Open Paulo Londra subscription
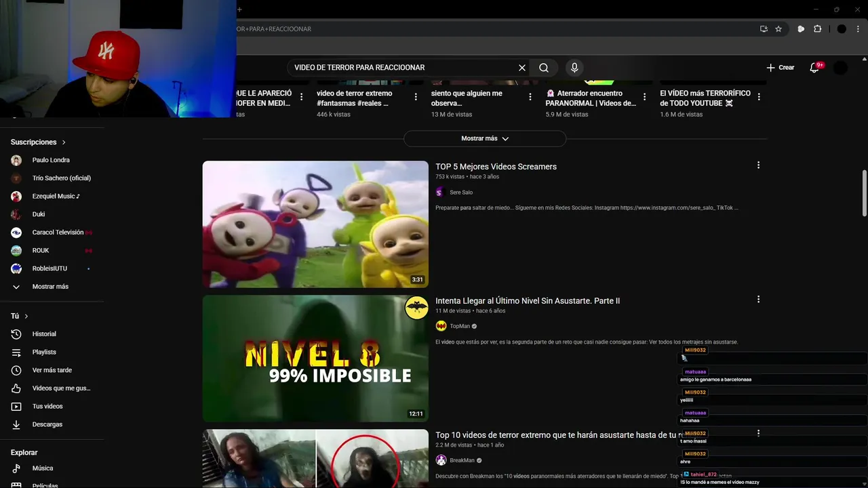The image size is (868, 488). pos(52,160)
